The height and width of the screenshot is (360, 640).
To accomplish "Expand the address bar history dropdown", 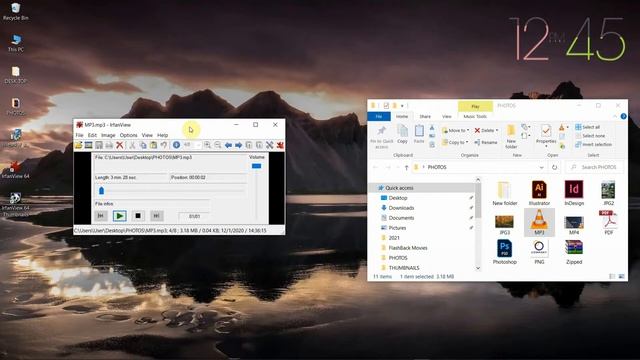I will (x=542, y=167).
